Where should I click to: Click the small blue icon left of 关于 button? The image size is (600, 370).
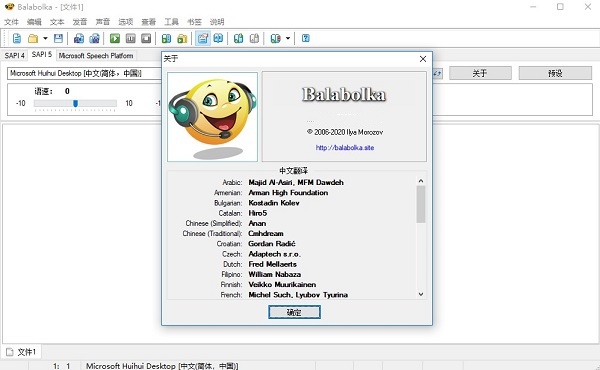point(437,73)
